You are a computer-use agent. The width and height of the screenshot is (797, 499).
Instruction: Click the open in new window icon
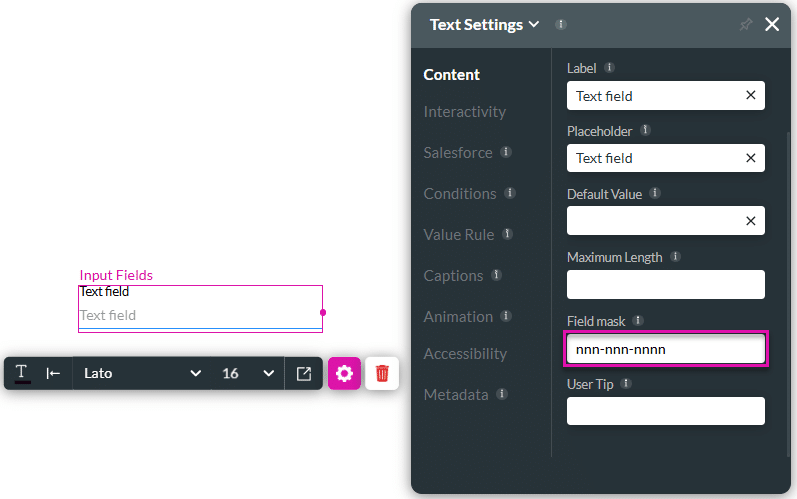(303, 373)
